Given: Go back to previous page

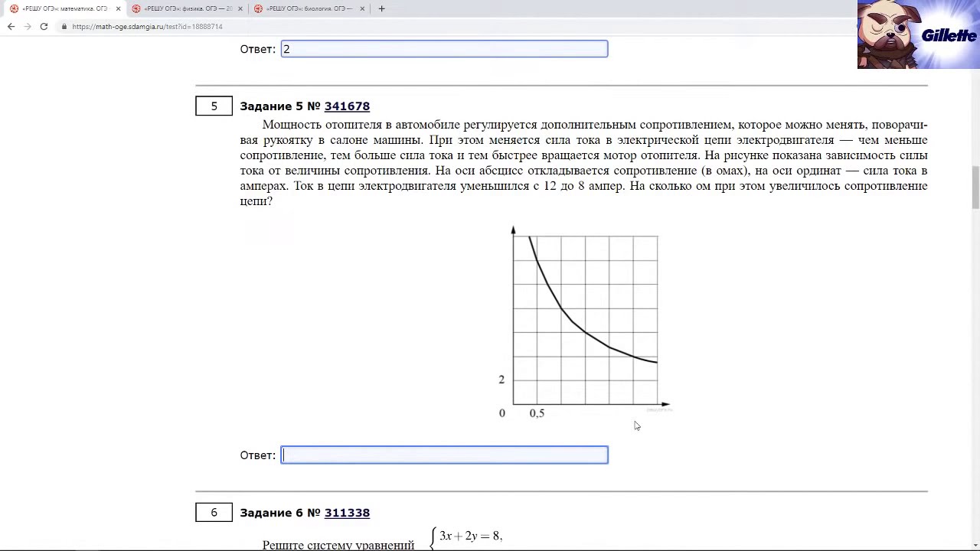Looking at the screenshot, I should pos(11,26).
